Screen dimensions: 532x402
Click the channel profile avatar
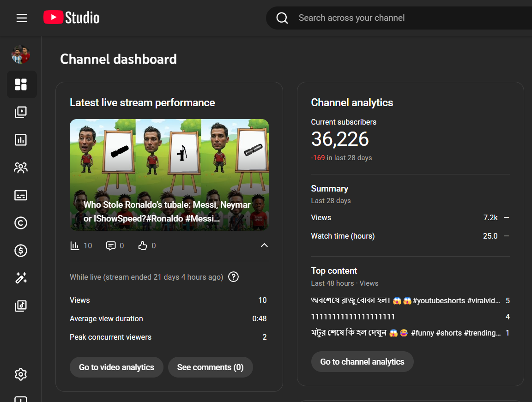pos(21,55)
